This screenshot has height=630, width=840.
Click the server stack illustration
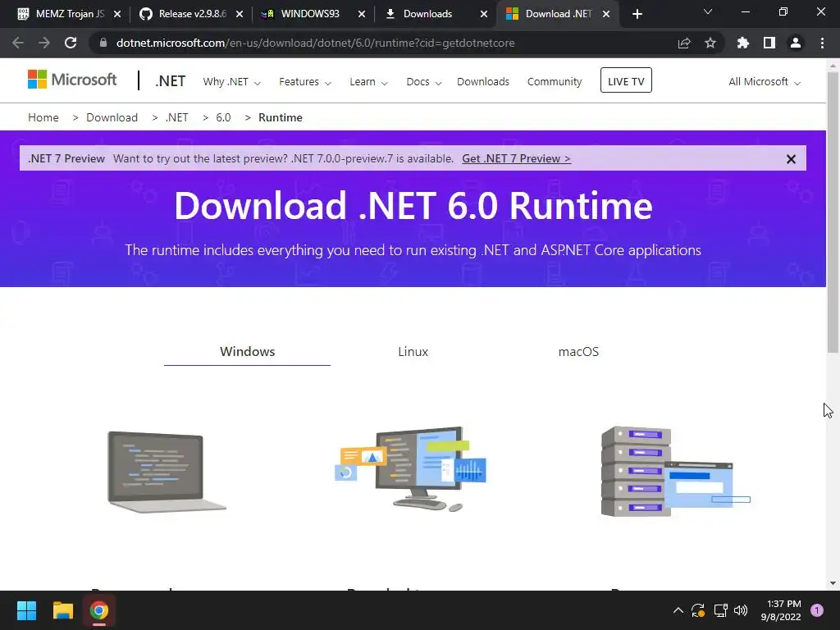coord(676,472)
